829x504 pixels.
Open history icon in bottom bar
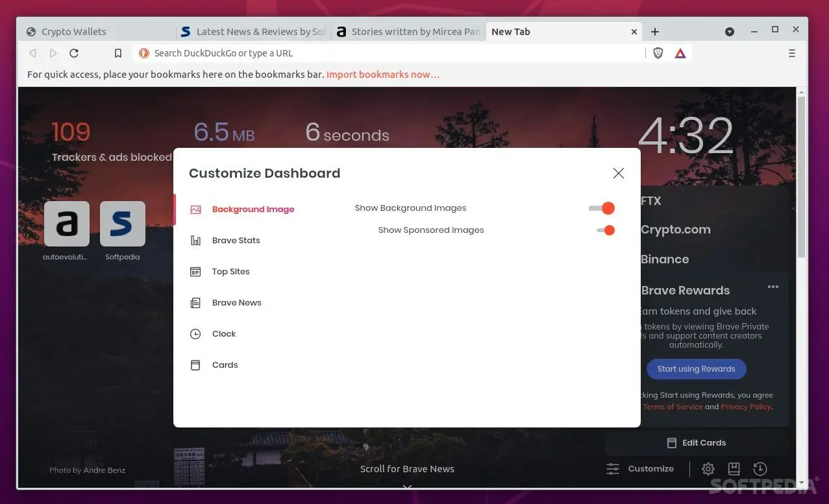(x=760, y=468)
